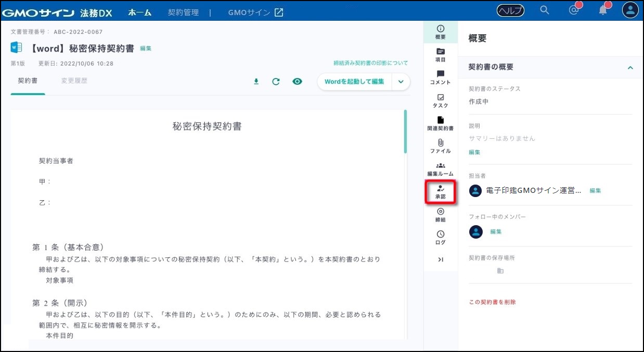Open the 関連契約書 related contracts icon
Viewport: 644px width, 352px height.
coord(441,123)
